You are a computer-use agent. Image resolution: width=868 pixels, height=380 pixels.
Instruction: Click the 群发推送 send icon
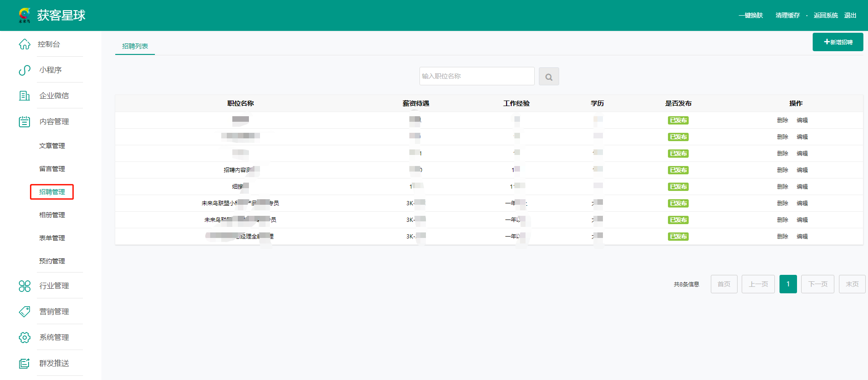(24, 363)
